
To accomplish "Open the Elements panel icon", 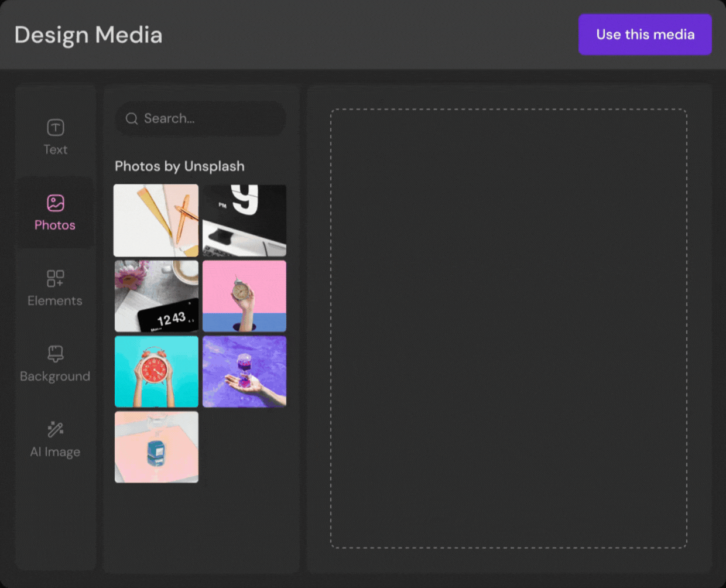I will click(56, 278).
